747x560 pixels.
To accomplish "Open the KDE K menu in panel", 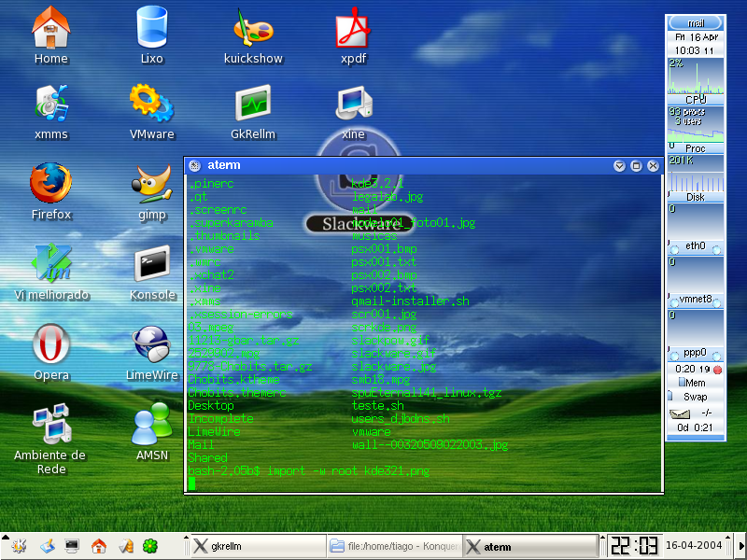I will [18, 546].
